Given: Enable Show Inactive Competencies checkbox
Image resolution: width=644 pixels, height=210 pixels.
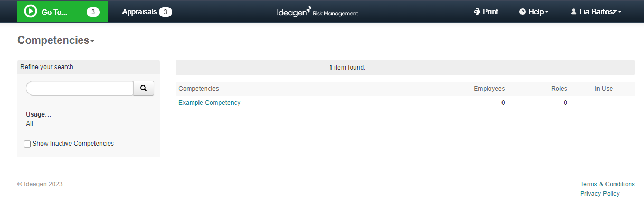Looking at the screenshot, I should [27, 144].
